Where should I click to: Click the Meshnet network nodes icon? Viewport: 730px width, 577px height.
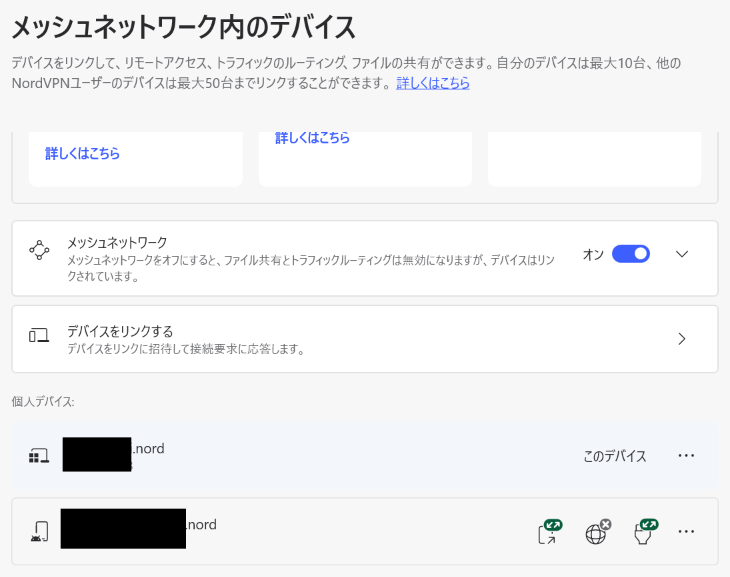(x=39, y=250)
